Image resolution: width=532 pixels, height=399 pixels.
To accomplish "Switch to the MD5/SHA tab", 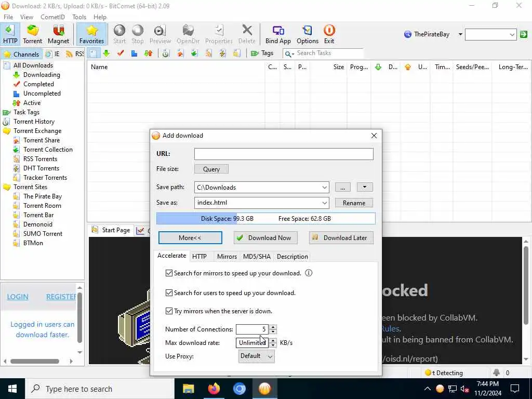I will point(257,257).
